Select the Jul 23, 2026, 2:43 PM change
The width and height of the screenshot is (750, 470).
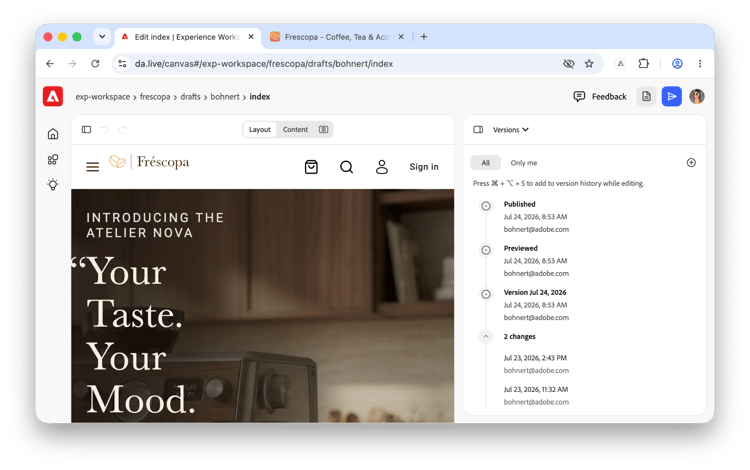pos(536,364)
